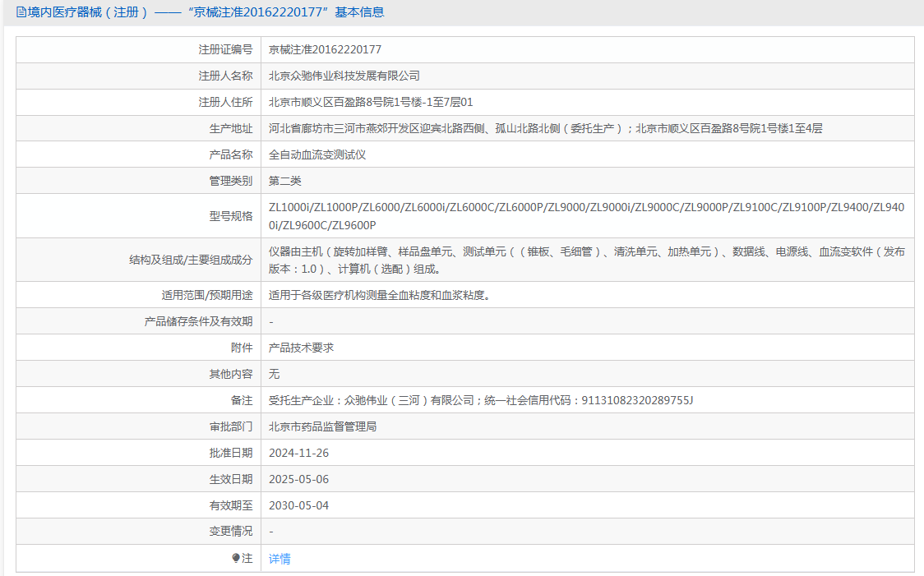Screen dimensions: 924x576
Task: Select address 北京市顺义区百盈路8号院1号楼-1至7层01
Action: click(x=371, y=103)
